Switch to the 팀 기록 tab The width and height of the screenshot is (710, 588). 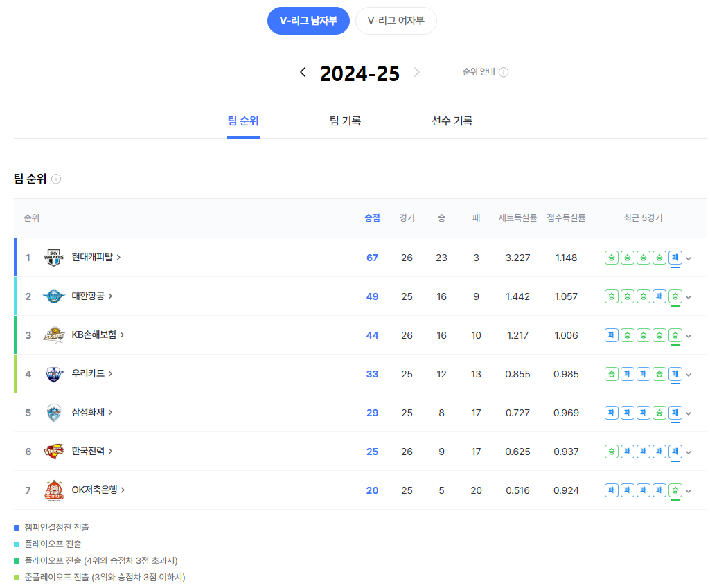point(346,120)
